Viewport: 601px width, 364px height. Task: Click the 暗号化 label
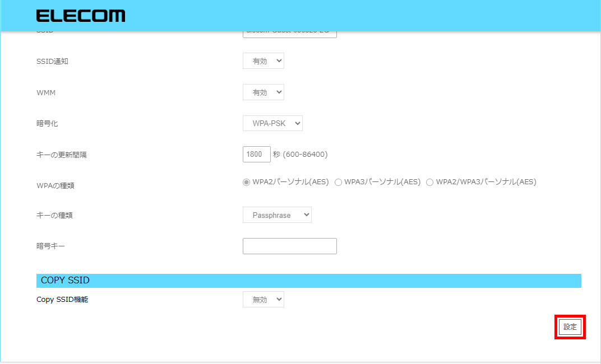point(47,124)
